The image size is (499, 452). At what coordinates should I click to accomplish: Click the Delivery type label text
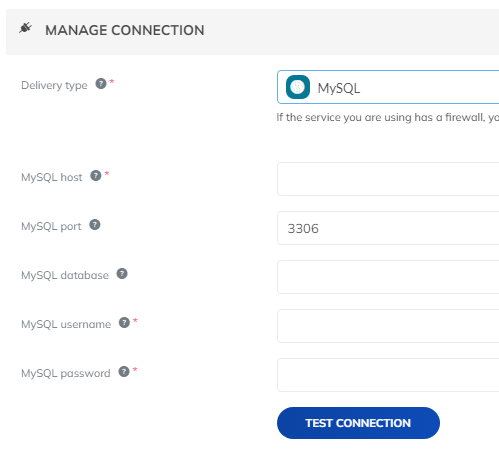54,85
